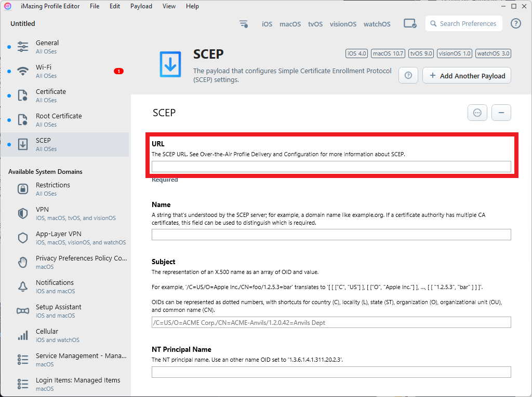The image size is (532, 397).
Task: Toggle the watchOS platform filter
Action: point(377,24)
